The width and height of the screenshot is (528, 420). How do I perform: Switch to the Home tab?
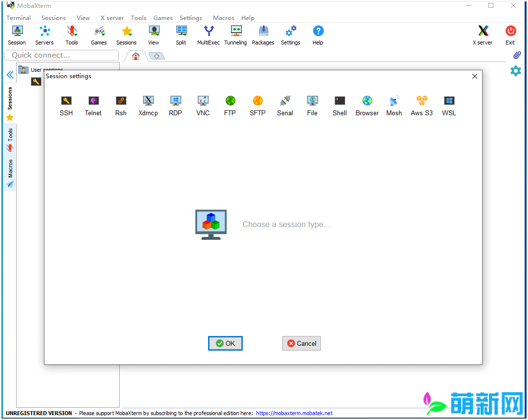point(136,56)
